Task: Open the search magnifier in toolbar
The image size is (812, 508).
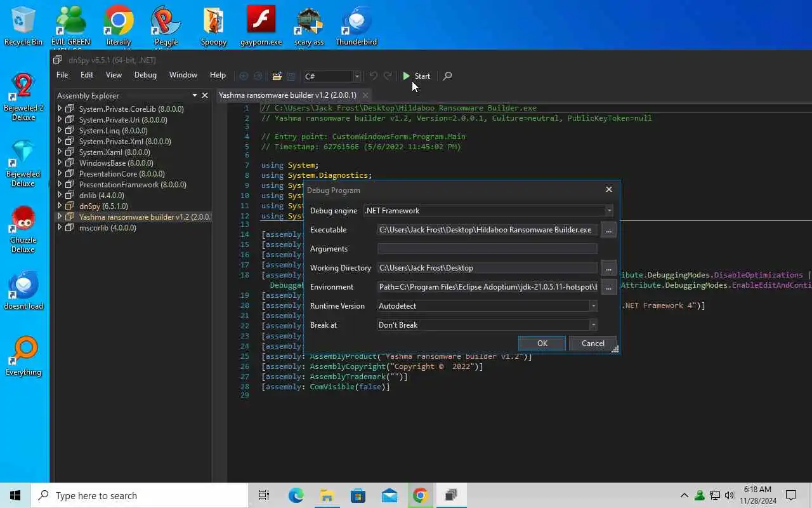Action: (x=447, y=76)
